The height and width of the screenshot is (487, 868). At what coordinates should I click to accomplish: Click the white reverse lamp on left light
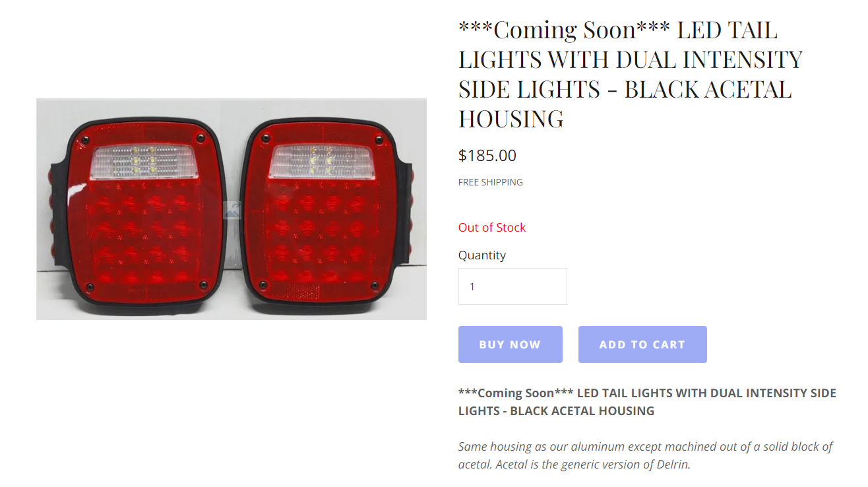(143, 162)
